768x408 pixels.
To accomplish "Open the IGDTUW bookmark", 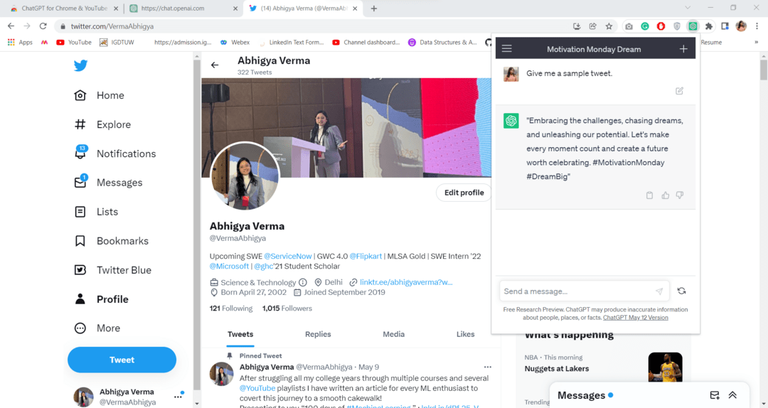I will [117, 42].
